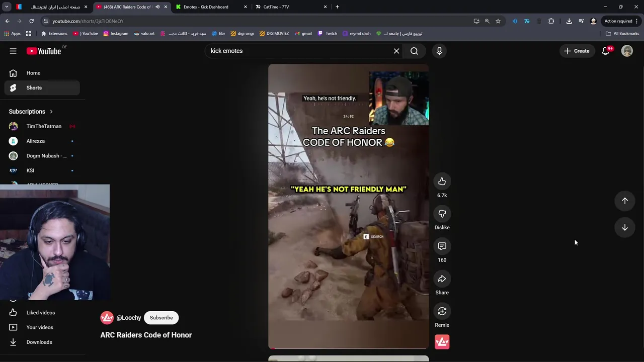Click the Loochy channel avatar
Image resolution: width=644 pixels, height=362 pixels.
point(107,318)
